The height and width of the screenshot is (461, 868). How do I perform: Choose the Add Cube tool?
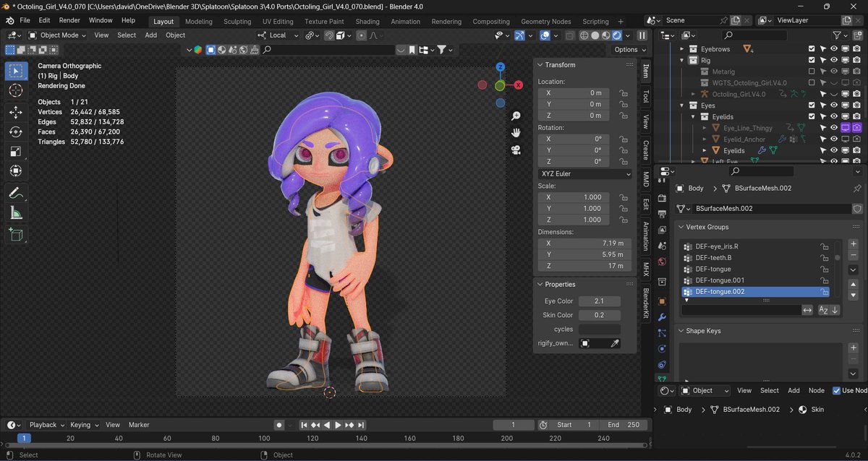click(16, 234)
